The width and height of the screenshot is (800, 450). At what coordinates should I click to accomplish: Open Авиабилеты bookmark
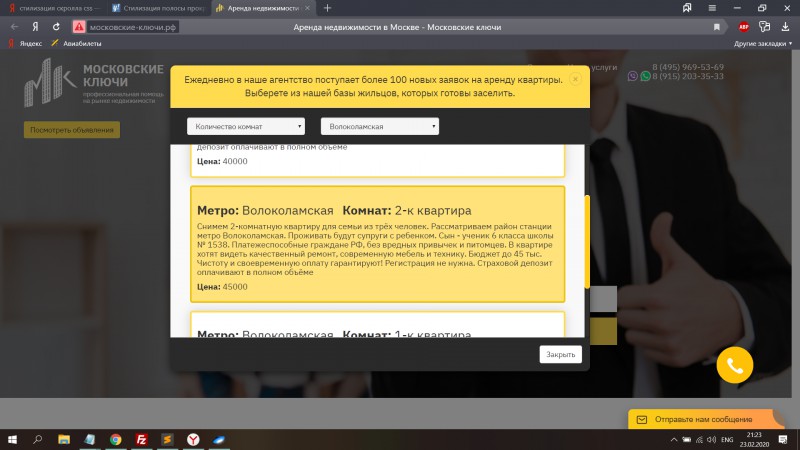[x=77, y=43]
